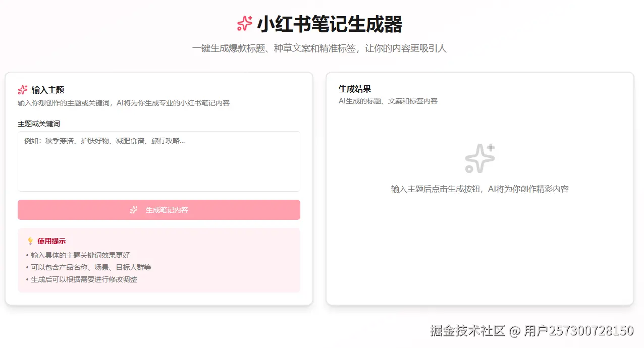Click the 输入主题 card heading
This screenshot has width=644, height=348.
(48, 90)
